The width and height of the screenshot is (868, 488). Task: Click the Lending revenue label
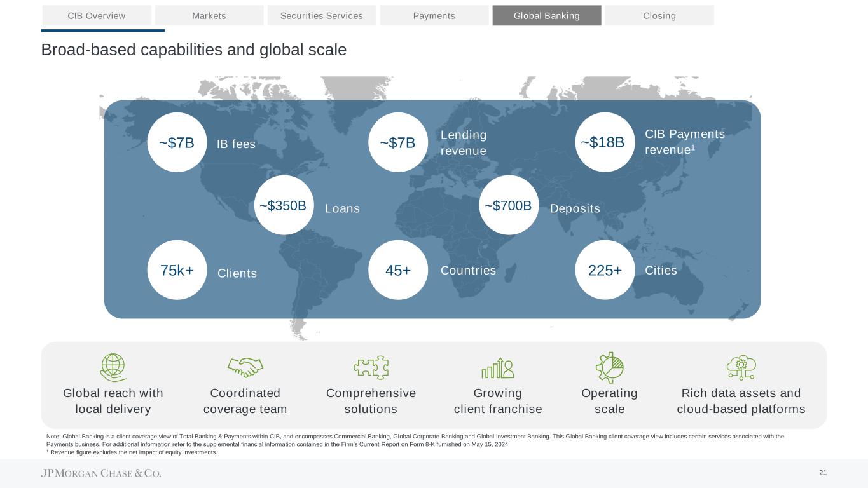(464, 143)
